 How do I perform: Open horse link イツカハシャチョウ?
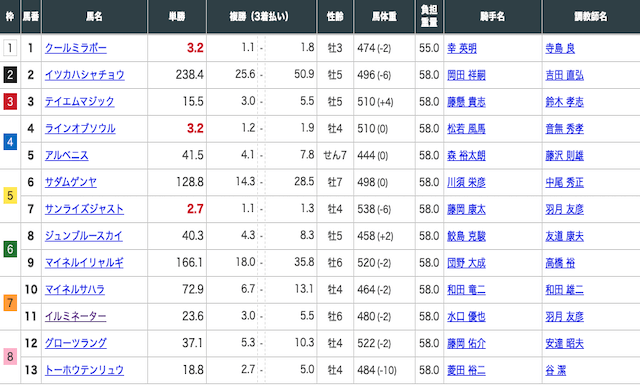[84, 75]
